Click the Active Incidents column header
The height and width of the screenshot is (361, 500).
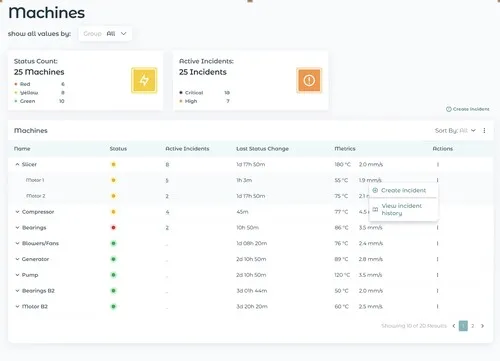coord(187,149)
